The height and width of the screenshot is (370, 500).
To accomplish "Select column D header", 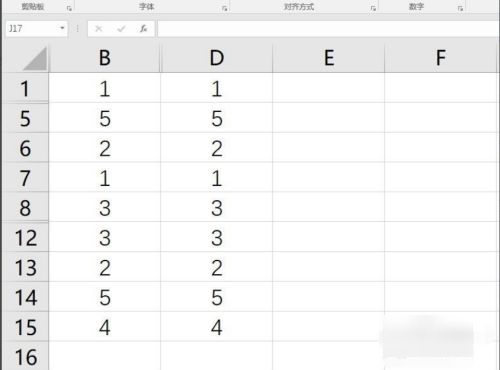I will coord(217,58).
